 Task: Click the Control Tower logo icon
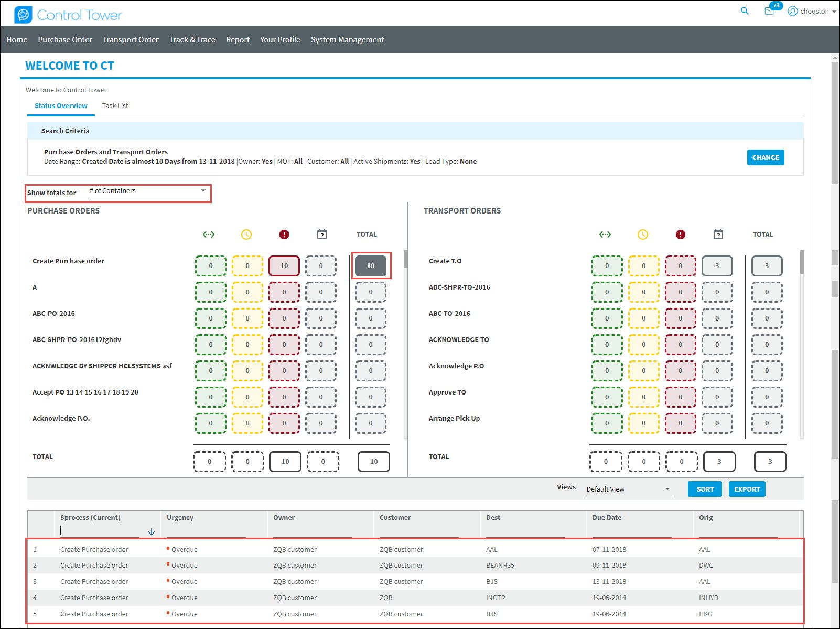[23, 15]
